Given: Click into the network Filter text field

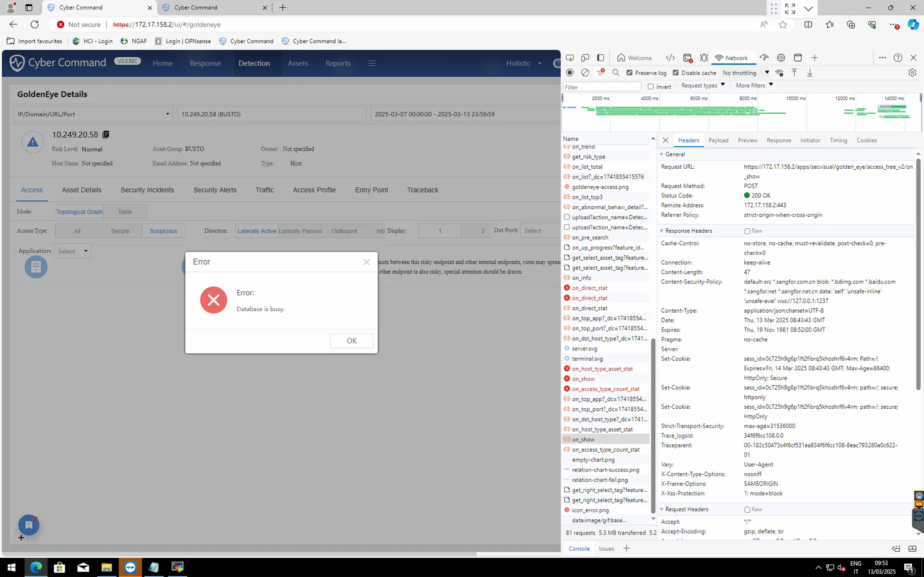Looking at the screenshot, I should pyautogui.click(x=602, y=87).
